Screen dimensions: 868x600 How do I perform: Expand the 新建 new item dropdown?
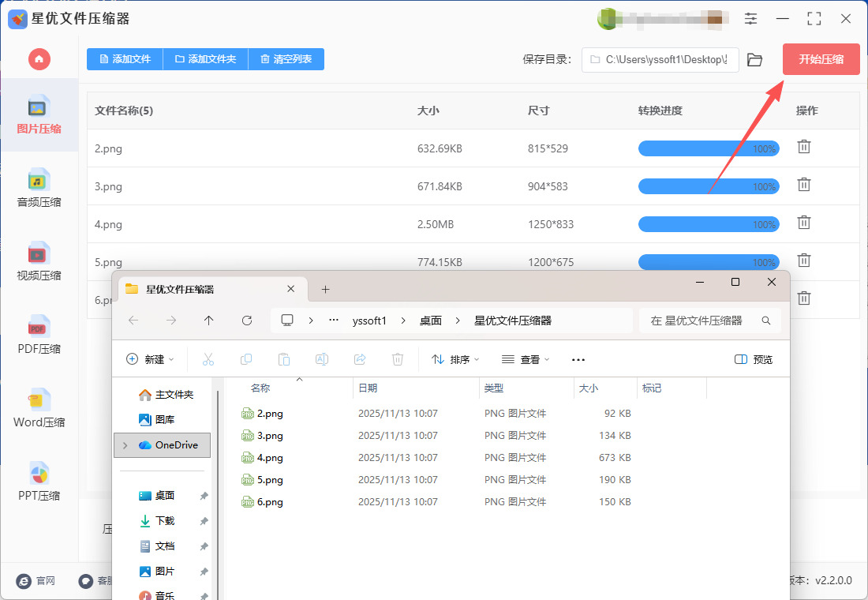pyautogui.click(x=150, y=360)
